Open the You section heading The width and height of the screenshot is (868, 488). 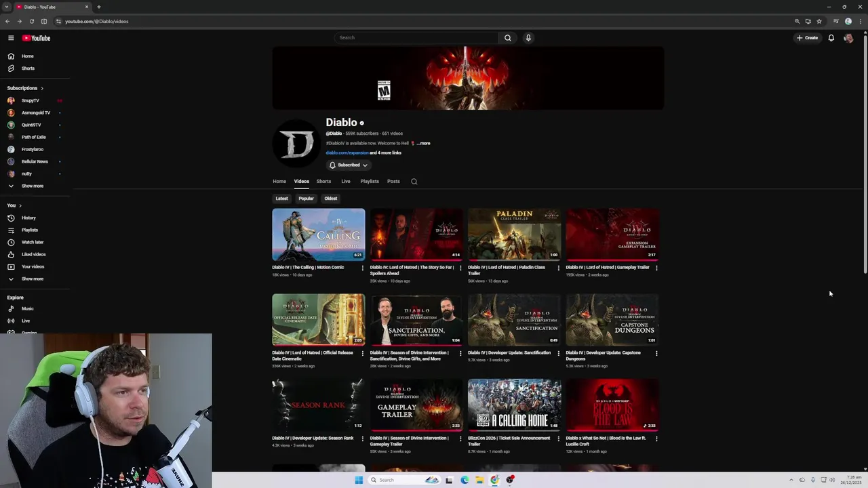(14, 205)
